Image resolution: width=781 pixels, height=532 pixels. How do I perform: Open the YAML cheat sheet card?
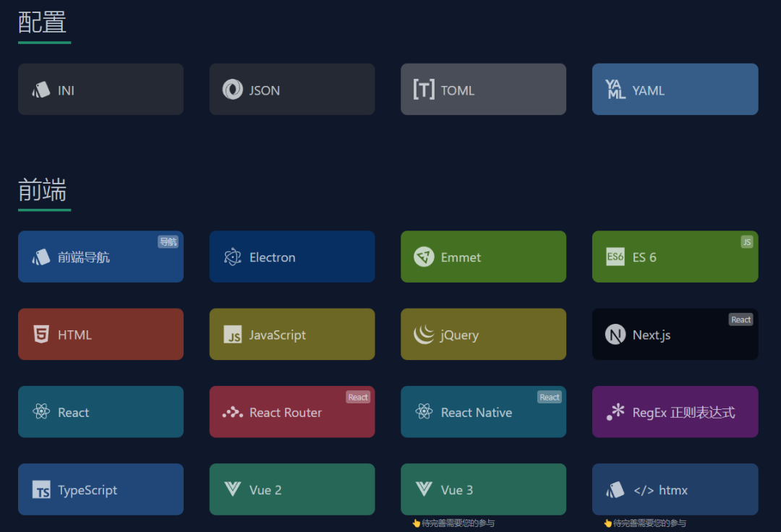pos(675,89)
